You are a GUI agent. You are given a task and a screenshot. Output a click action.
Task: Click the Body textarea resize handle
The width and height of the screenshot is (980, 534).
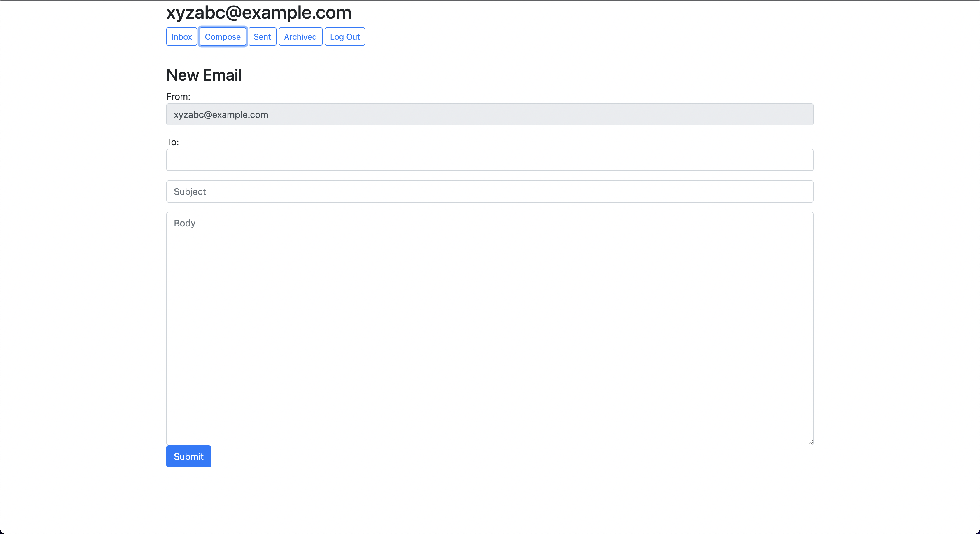coord(810,442)
